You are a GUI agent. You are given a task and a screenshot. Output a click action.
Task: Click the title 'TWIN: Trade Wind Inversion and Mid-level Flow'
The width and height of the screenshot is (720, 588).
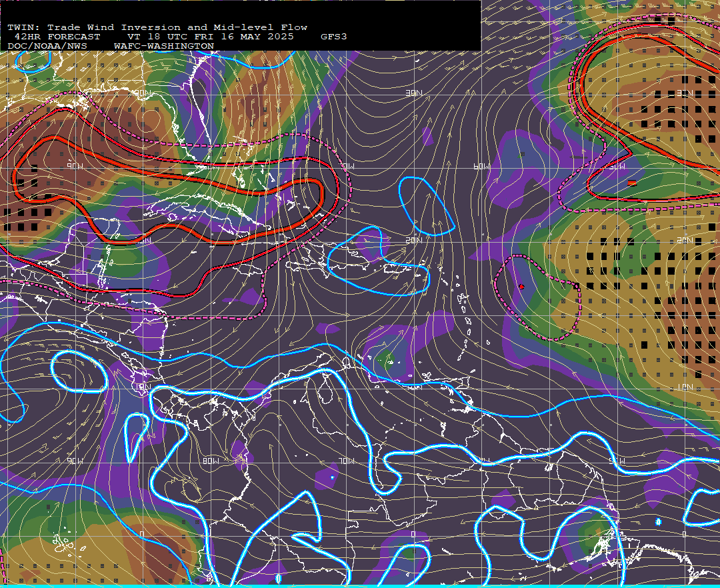[x=157, y=27]
